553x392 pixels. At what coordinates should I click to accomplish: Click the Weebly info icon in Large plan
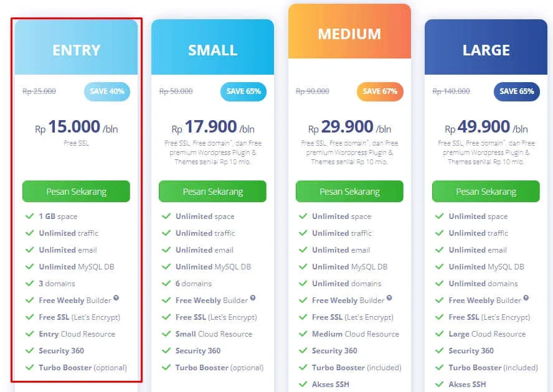[x=526, y=298]
